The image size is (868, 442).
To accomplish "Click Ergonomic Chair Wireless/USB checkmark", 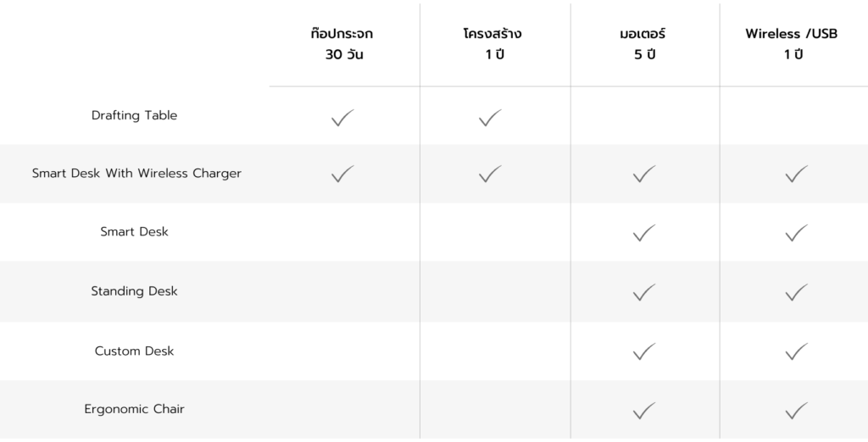I will pyautogui.click(x=796, y=411).
